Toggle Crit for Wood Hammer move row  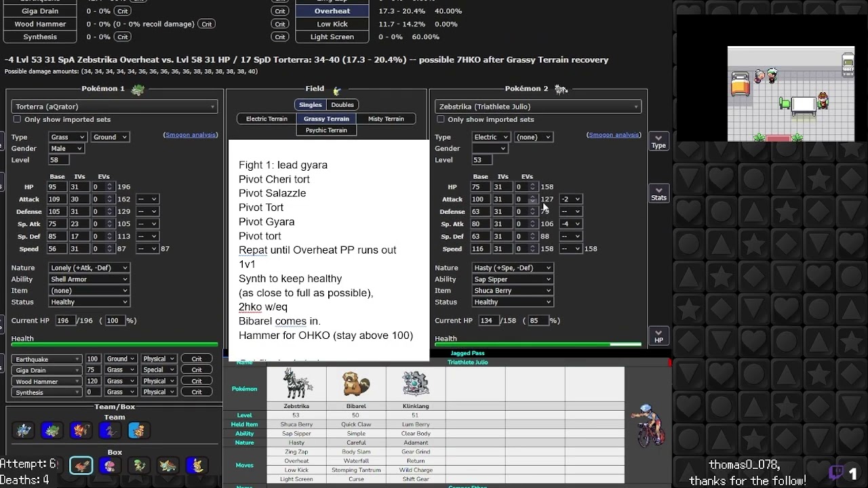pos(197,381)
